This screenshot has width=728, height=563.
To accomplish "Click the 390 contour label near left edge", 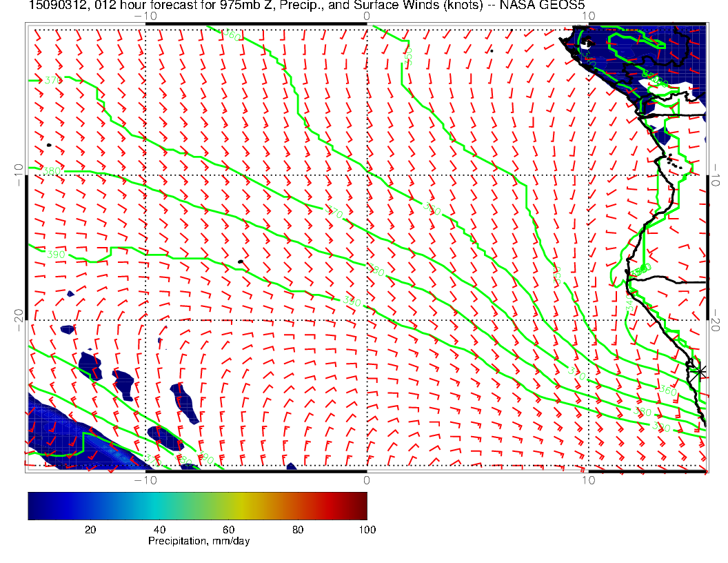I will pyautogui.click(x=57, y=255).
